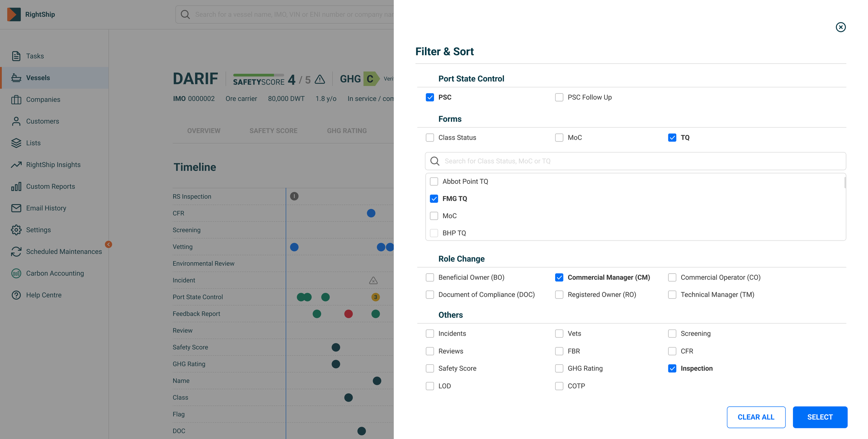Collapse the sidebar with the orange arrow

[x=108, y=244]
